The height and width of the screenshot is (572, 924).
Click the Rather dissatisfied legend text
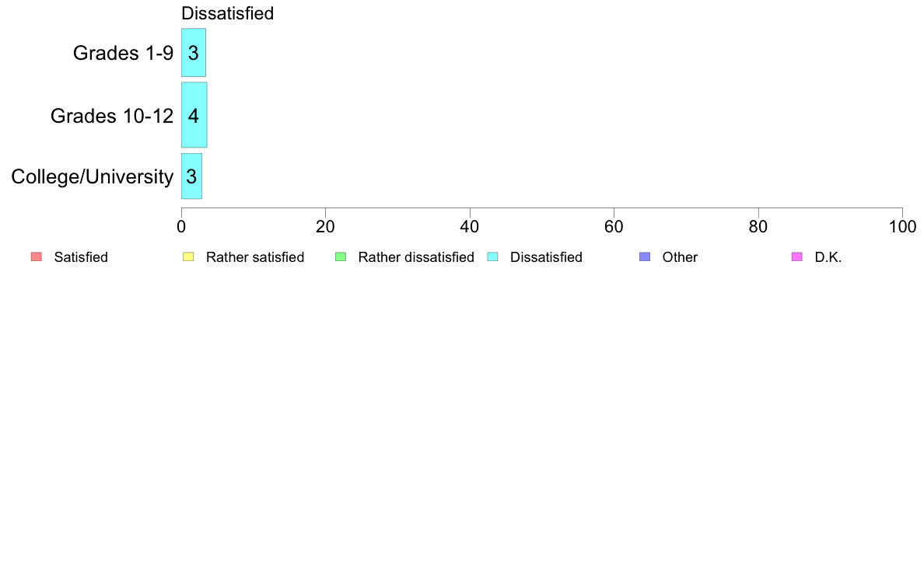[416, 257]
